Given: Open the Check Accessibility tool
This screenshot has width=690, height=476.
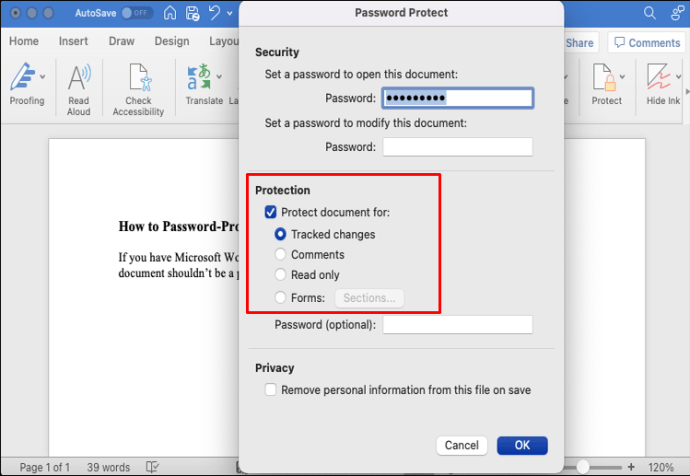Looking at the screenshot, I should [138, 77].
